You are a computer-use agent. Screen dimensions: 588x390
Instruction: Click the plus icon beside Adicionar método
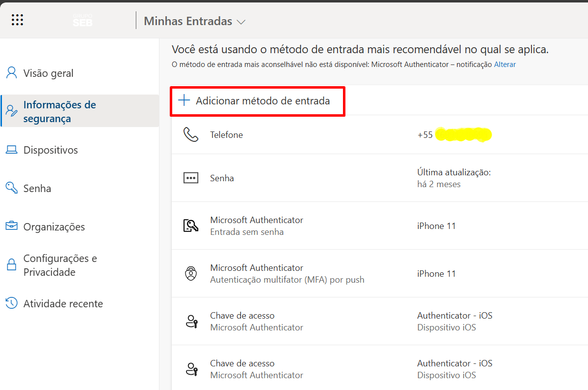point(184,100)
